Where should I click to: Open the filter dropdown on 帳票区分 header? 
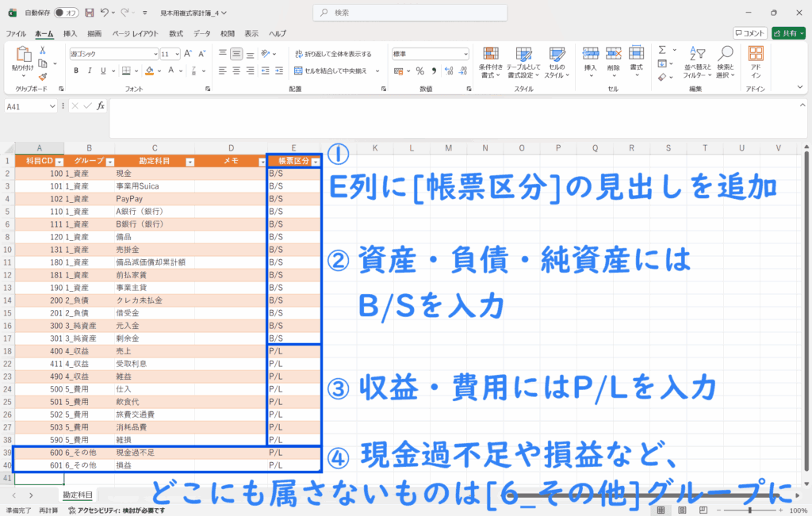[x=316, y=162]
